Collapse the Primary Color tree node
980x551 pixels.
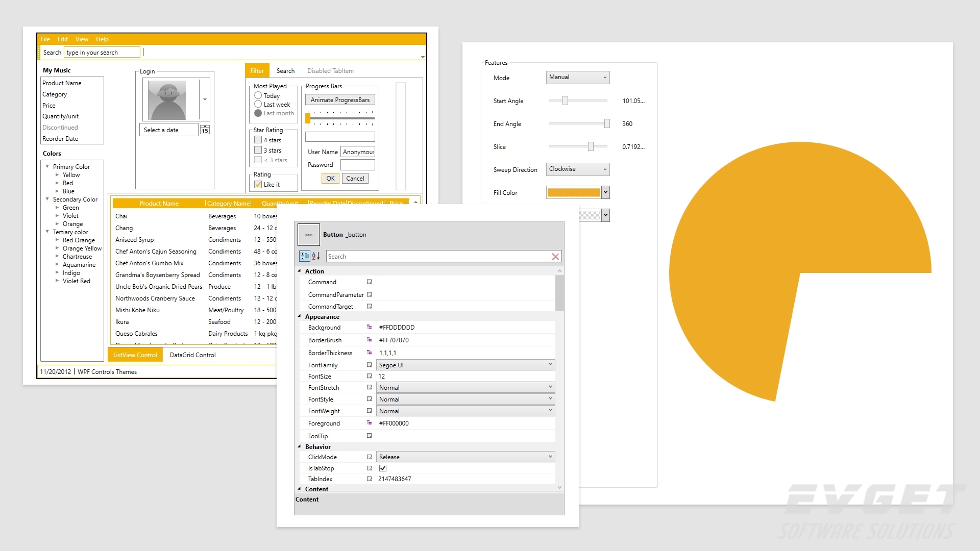pyautogui.click(x=47, y=166)
